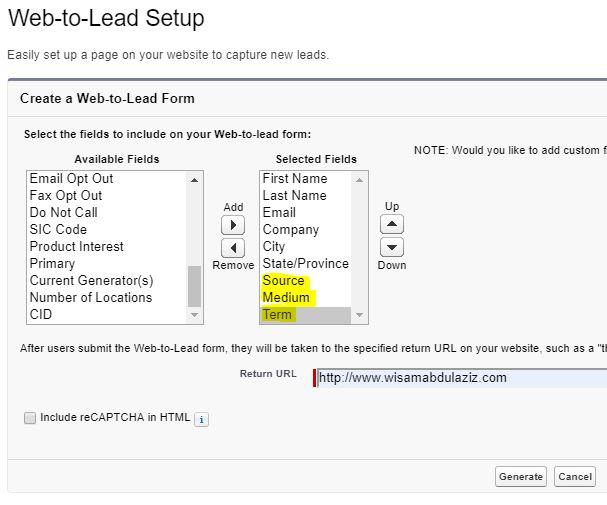607x505 pixels.
Task: Open the reCAPTCHA info icon
Action: pyautogui.click(x=201, y=419)
